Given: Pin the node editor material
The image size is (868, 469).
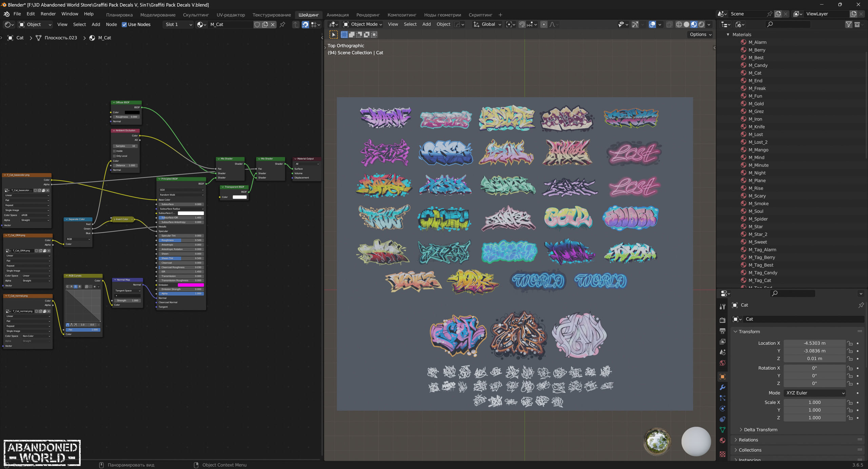Looking at the screenshot, I should (282, 24).
